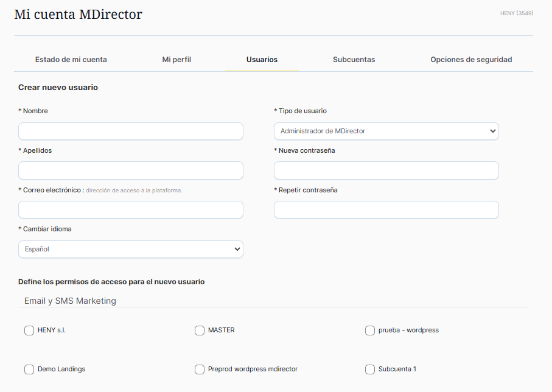Click the Mi cuenta MDirector heading
Viewport: 552px width, 392px height.
[78, 14]
